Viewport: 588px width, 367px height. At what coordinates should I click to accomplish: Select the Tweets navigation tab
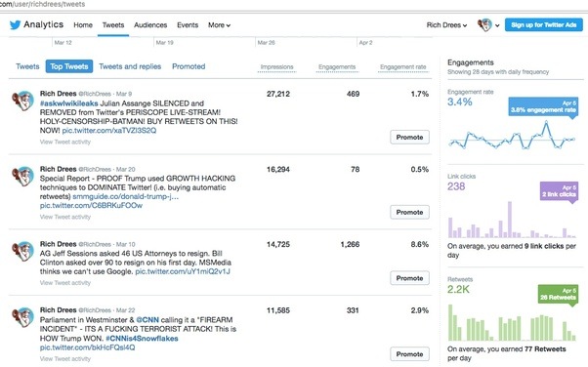point(113,25)
